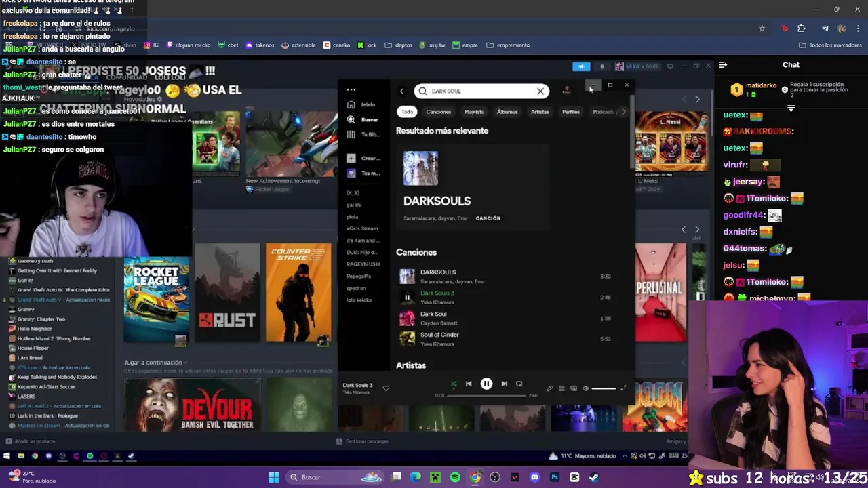
Task: Open Spotify full screen view icon
Action: point(624,388)
